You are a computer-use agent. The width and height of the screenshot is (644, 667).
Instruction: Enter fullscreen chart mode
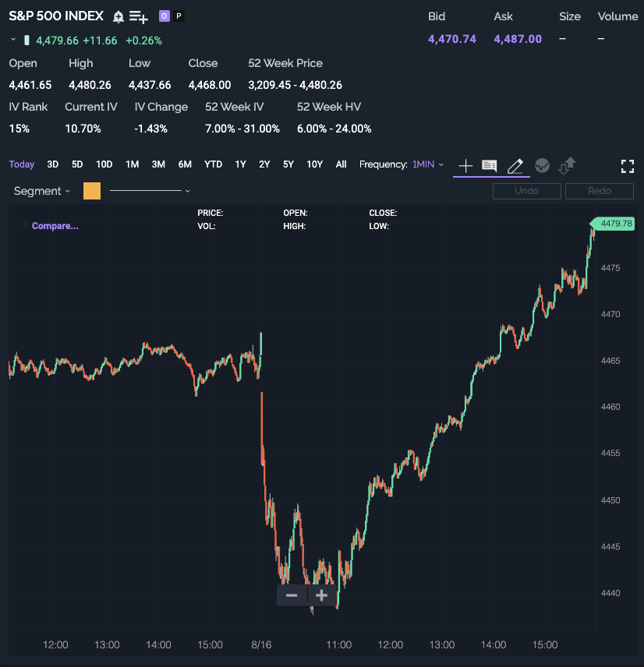click(628, 166)
